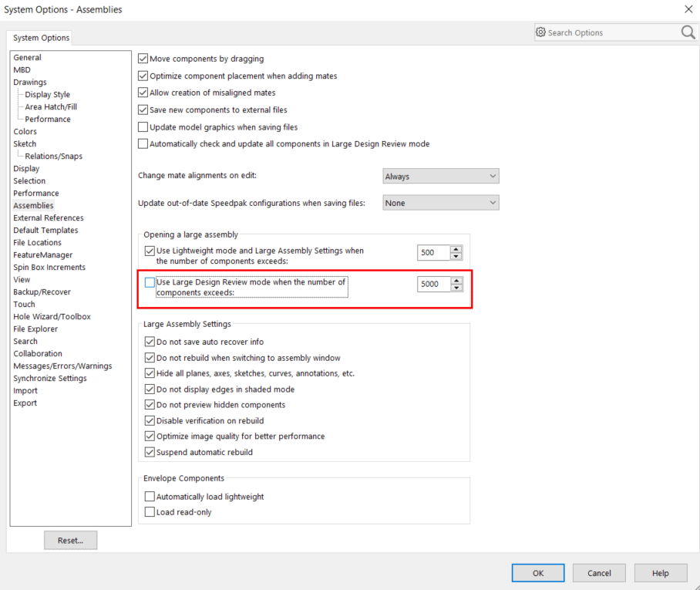
Task: Close the System Options dialog
Action: pyautogui.click(x=688, y=9)
